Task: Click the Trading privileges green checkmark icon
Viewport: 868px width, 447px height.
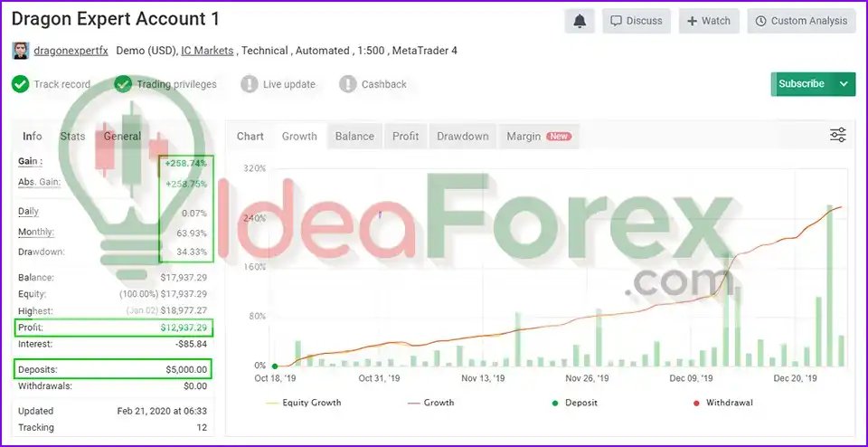Action: tap(123, 84)
